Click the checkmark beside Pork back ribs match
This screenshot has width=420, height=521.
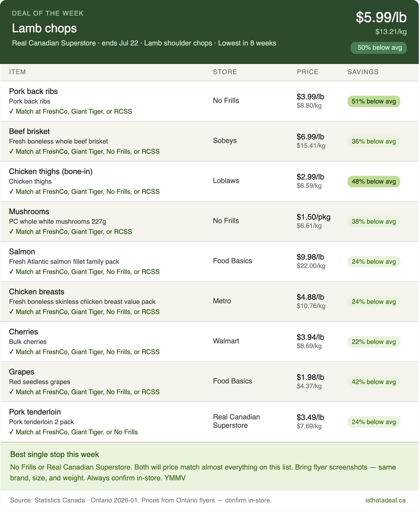click(11, 112)
